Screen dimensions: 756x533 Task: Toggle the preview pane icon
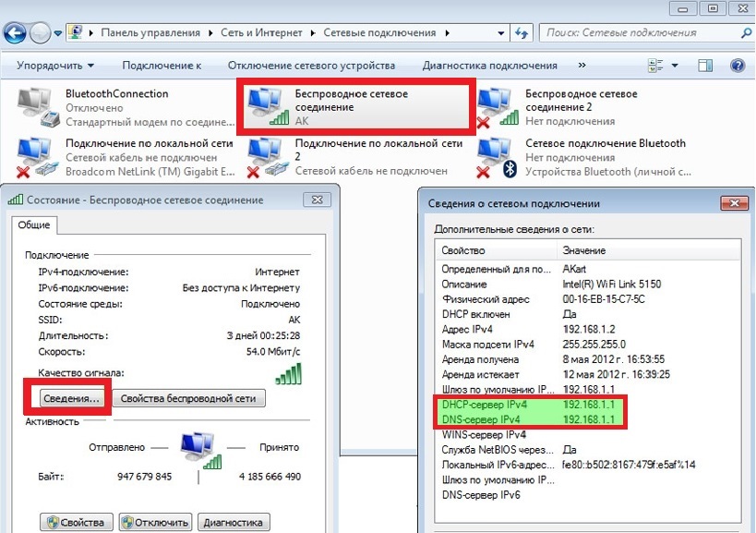click(x=705, y=66)
